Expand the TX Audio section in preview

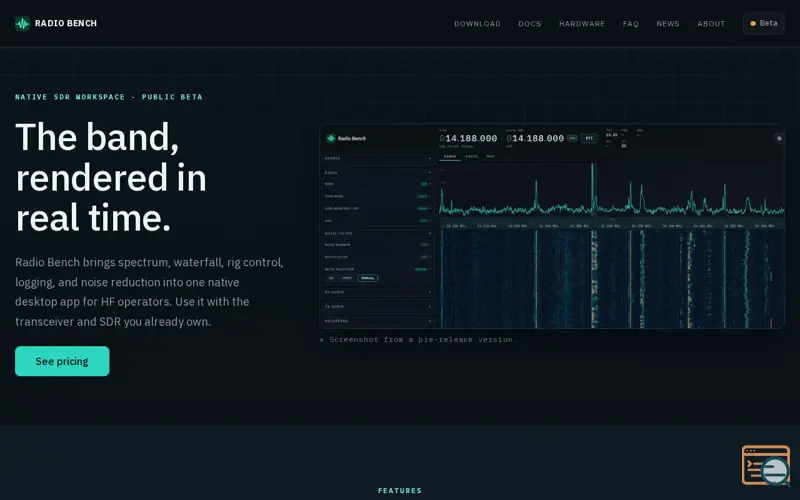coord(378,307)
